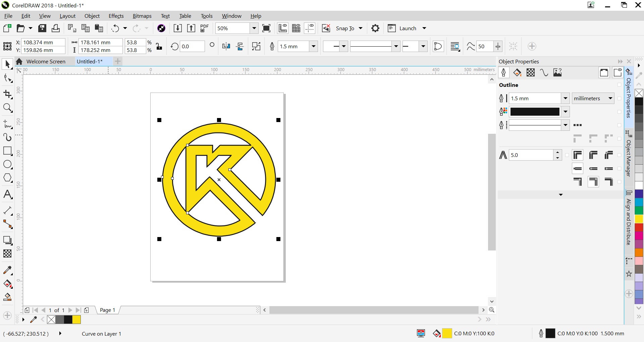Select the Color Eyedropper tool
Image resolution: width=644 pixels, height=342 pixels.
click(7, 270)
